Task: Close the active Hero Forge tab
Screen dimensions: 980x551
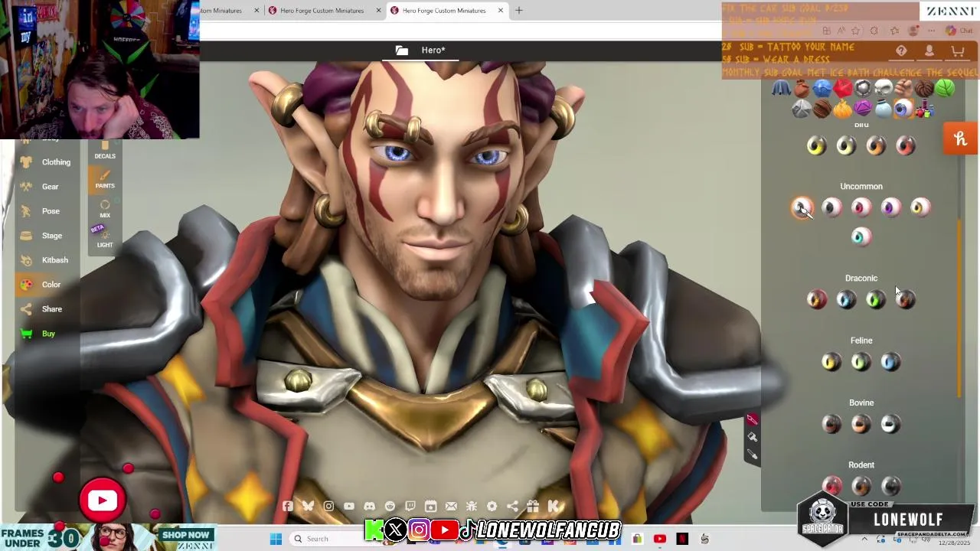Action: 501,11
